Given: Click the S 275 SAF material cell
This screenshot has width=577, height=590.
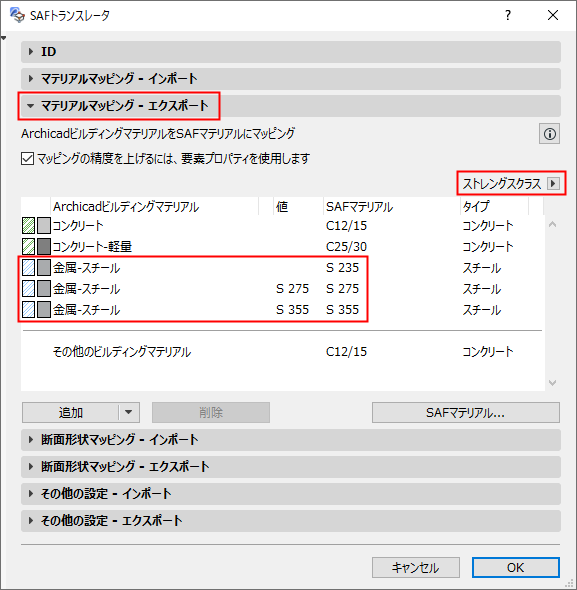Looking at the screenshot, I should click(343, 289).
